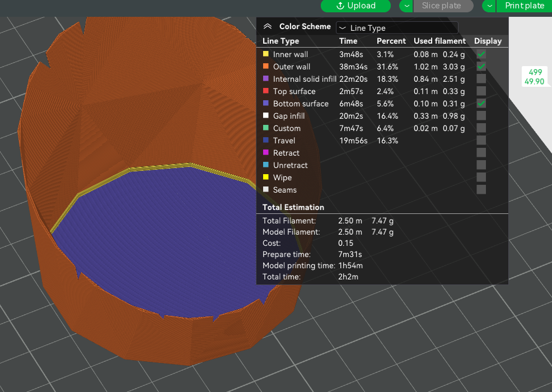Open the Line Type color scheme dropdown

click(396, 27)
